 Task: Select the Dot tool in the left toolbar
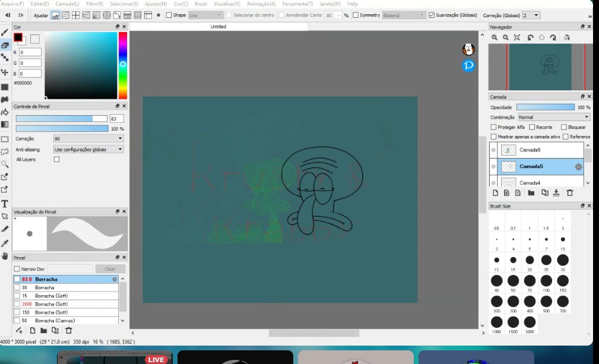click(x=5, y=57)
